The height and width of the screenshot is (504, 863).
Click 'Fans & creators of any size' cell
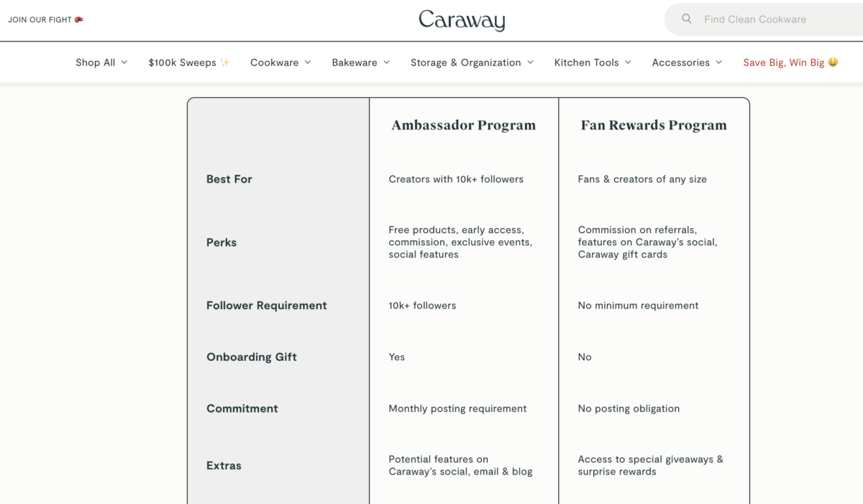coord(642,179)
